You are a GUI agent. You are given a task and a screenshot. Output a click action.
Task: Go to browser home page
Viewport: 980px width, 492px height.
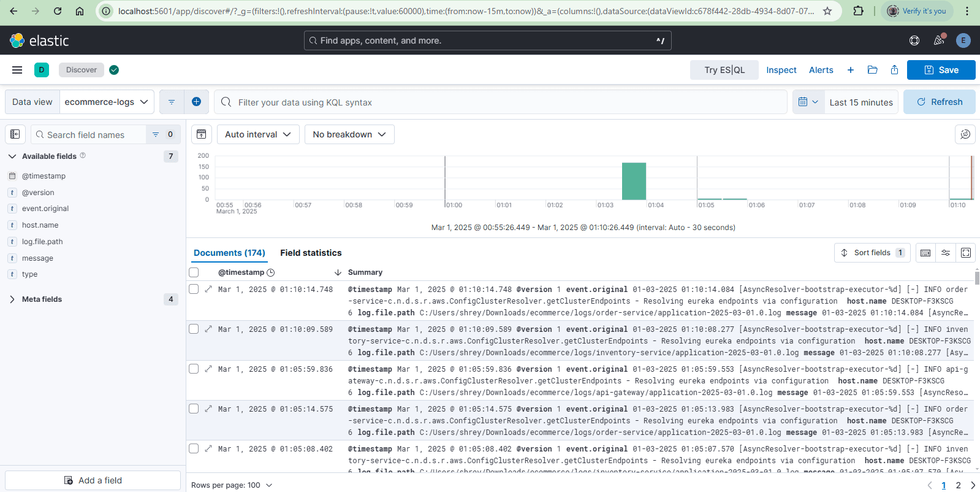tap(80, 11)
